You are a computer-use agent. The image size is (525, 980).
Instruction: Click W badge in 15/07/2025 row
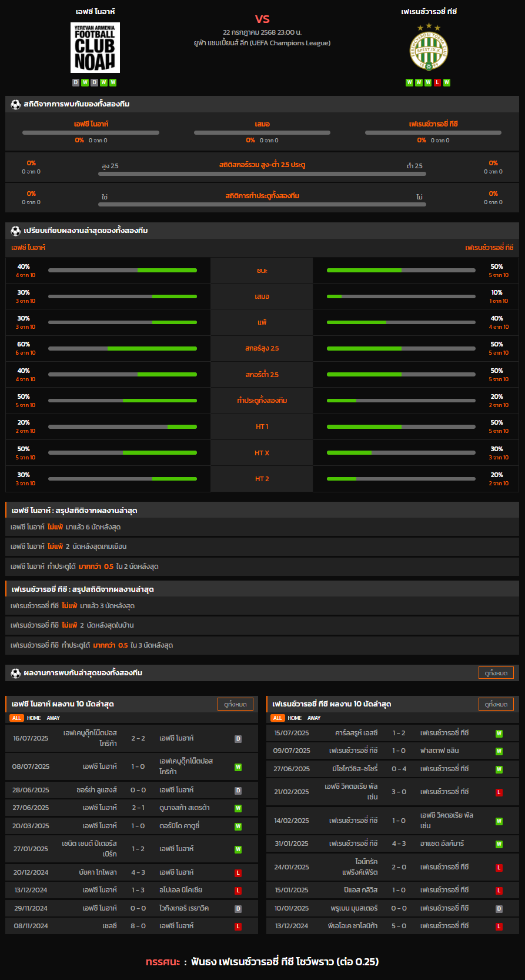[x=499, y=734]
